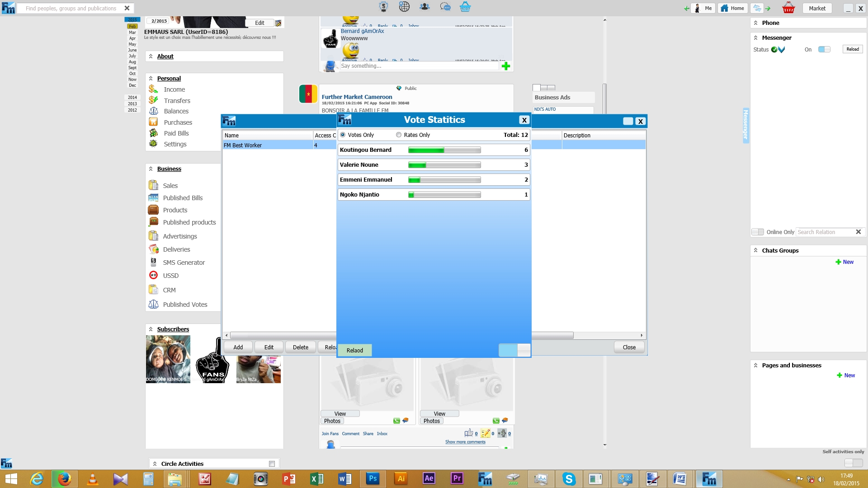Click green plus to post comment

click(506, 66)
